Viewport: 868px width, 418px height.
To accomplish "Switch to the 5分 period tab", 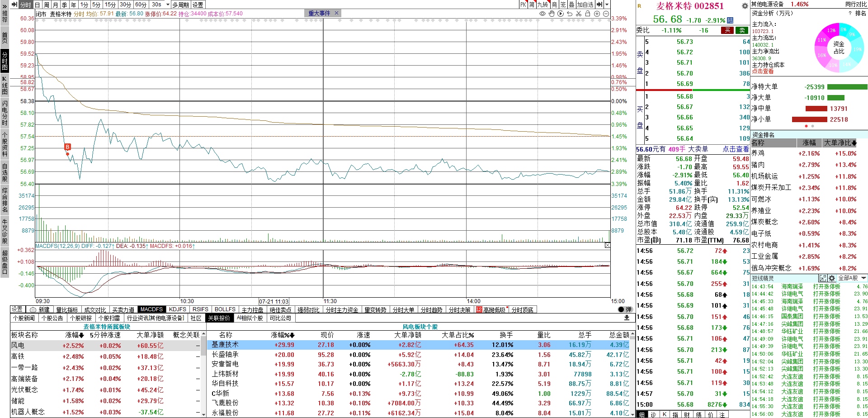I will (x=96, y=5).
